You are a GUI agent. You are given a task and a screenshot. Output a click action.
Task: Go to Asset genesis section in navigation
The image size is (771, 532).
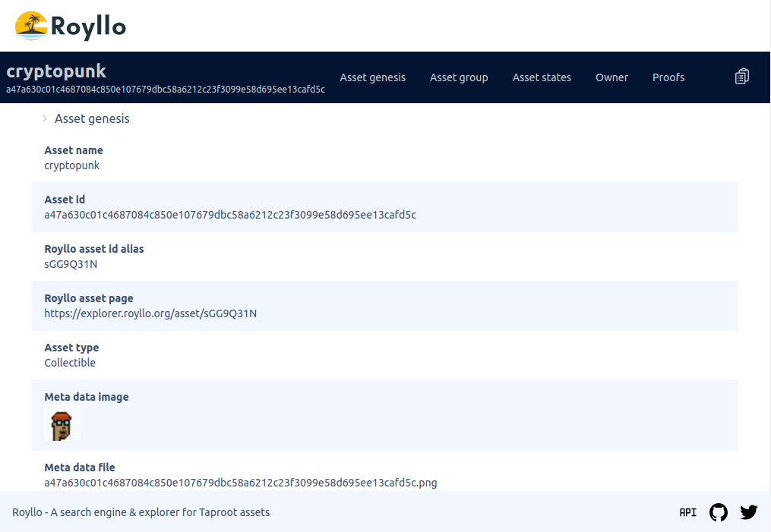373,77
